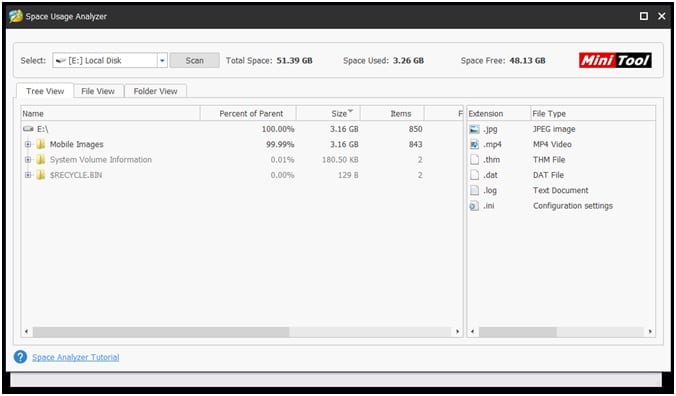Maximize the Space Usage Analyzer window

click(x=644, y=16)
